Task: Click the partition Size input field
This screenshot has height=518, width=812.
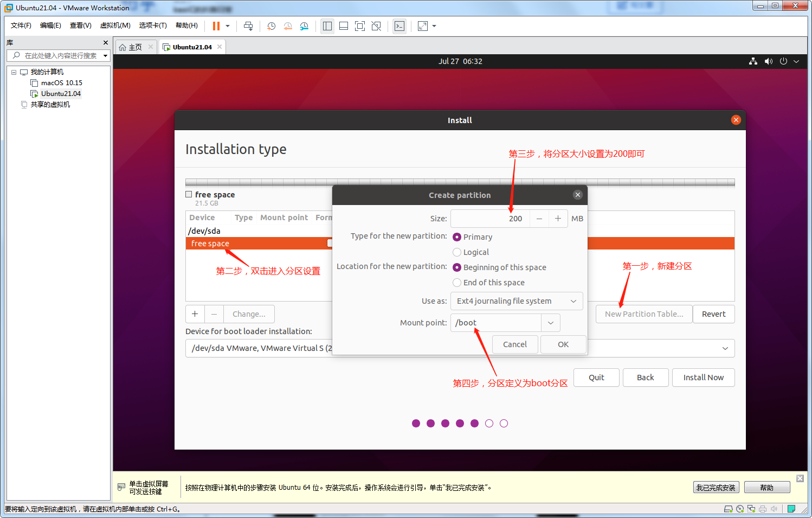Action: pos(489,219)
